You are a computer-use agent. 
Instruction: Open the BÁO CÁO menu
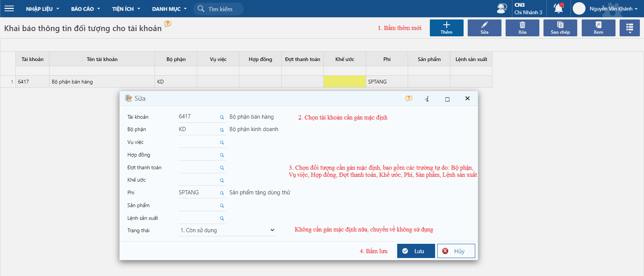86,9
